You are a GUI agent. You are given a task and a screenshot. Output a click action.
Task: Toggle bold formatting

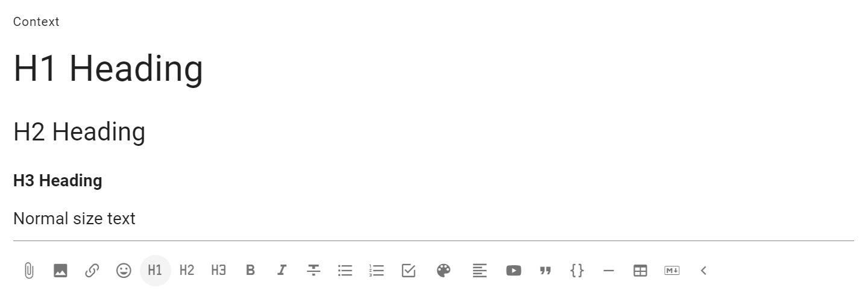[x=251, y=271]
